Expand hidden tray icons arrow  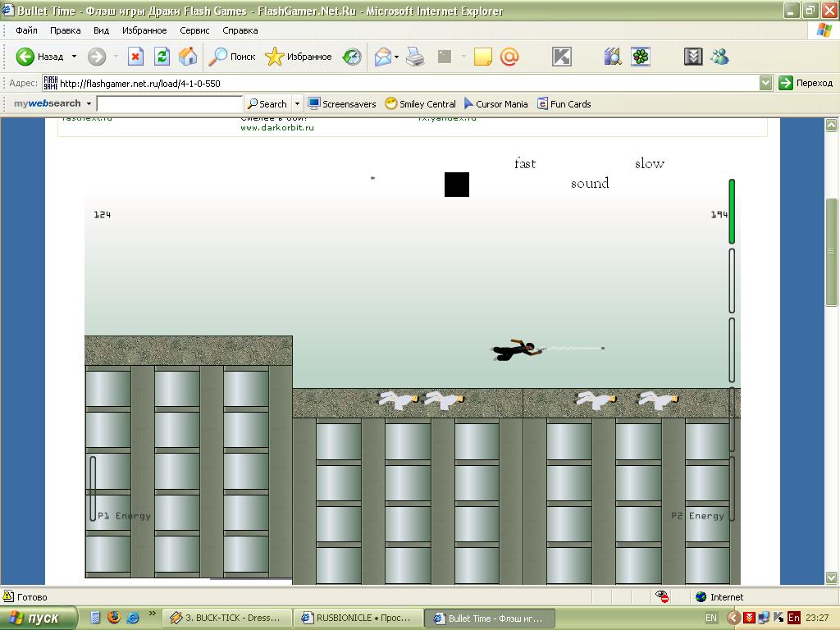[733, 618]
